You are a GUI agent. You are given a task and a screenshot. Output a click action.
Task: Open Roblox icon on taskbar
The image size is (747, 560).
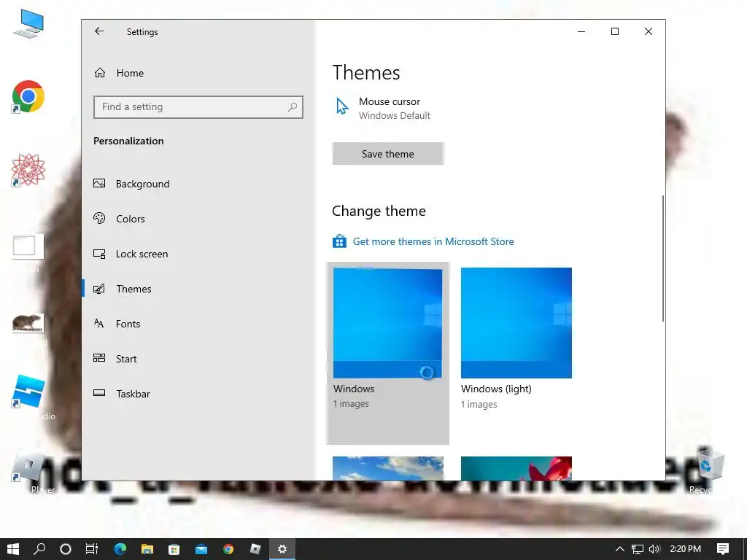point(255,549)
